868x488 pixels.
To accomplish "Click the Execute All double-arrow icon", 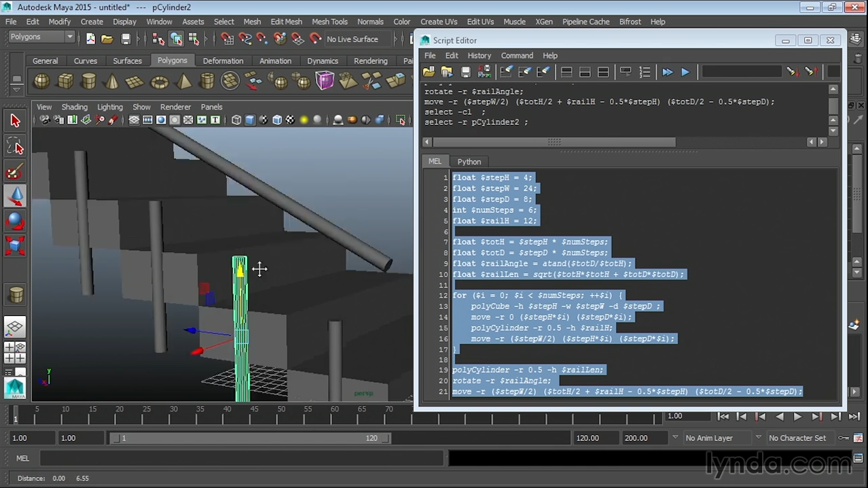I will tap(667, 72).
